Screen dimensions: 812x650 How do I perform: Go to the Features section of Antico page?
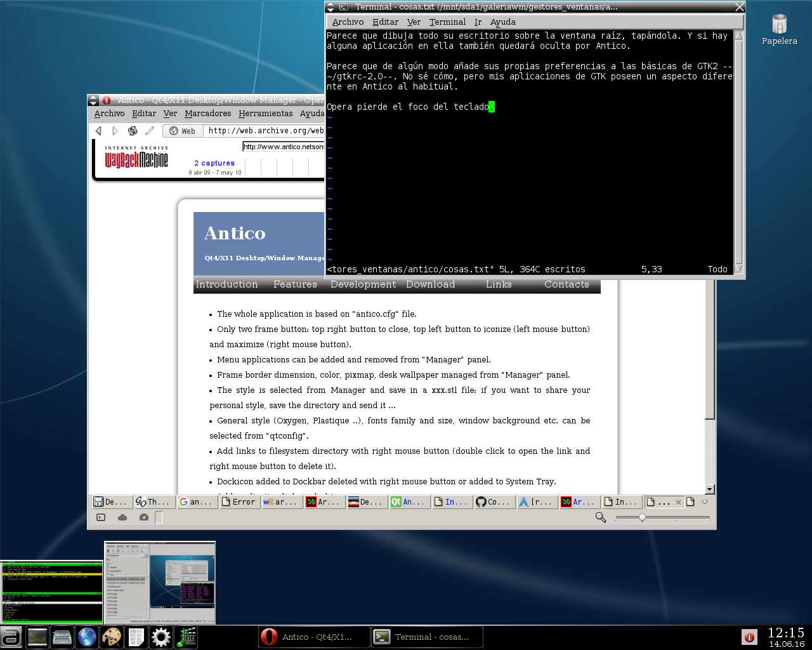[295, 284]
